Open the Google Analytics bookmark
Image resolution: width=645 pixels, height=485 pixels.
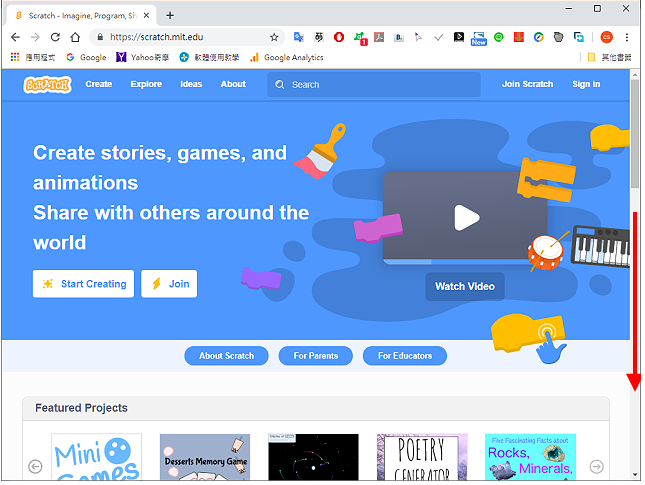[287, 57]
